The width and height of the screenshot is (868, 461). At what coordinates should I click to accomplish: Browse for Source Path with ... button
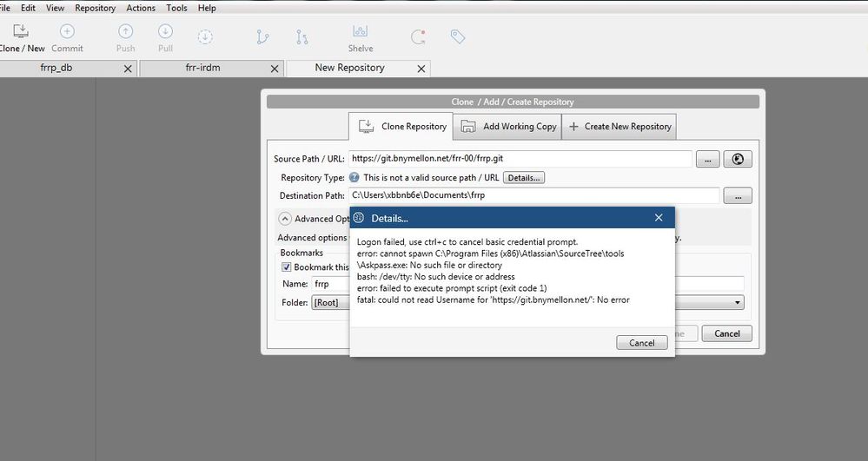[x=707, y=160]
